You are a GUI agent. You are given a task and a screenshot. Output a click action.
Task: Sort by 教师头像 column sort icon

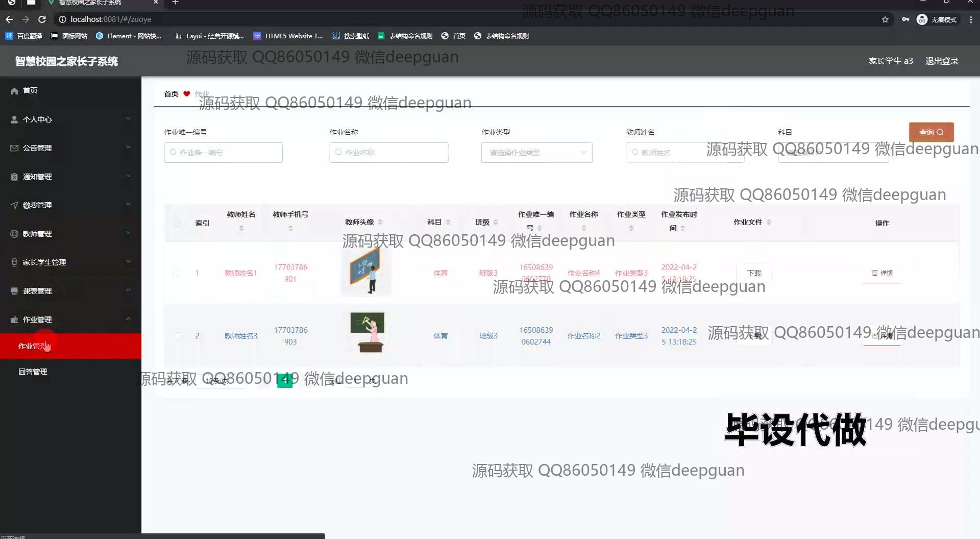(380, 223)
